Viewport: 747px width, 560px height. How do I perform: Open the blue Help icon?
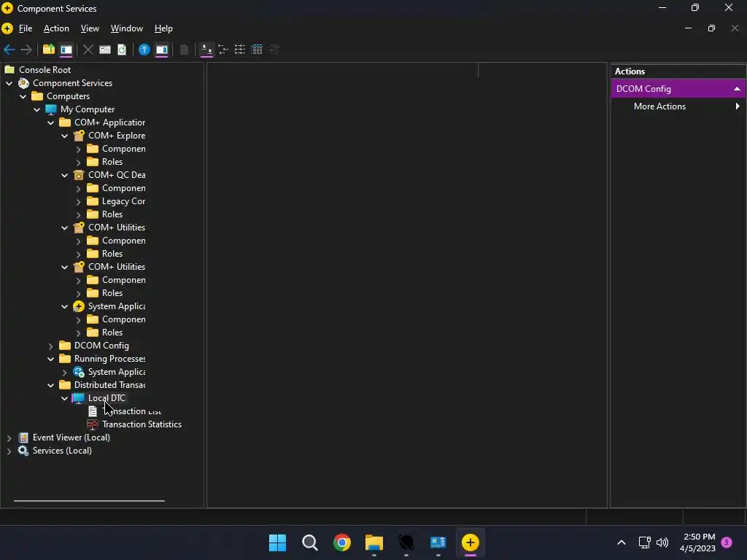pos(144,50)
